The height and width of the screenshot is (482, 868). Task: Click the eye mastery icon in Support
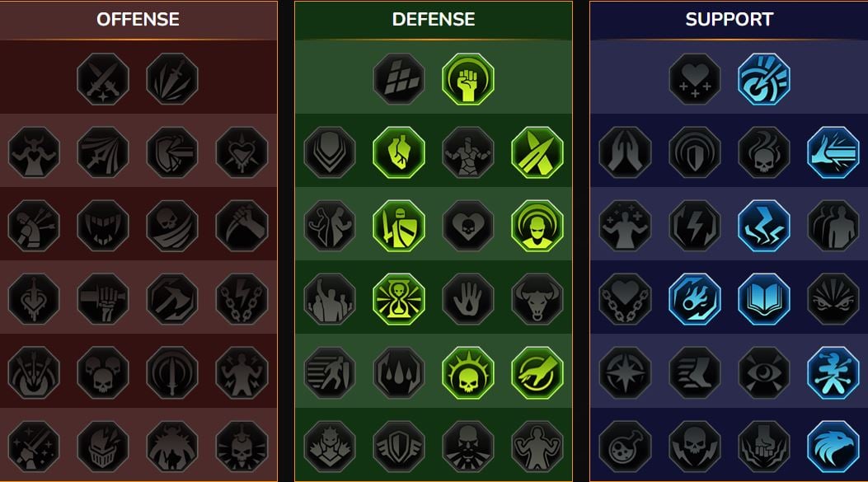coord(764,373)
